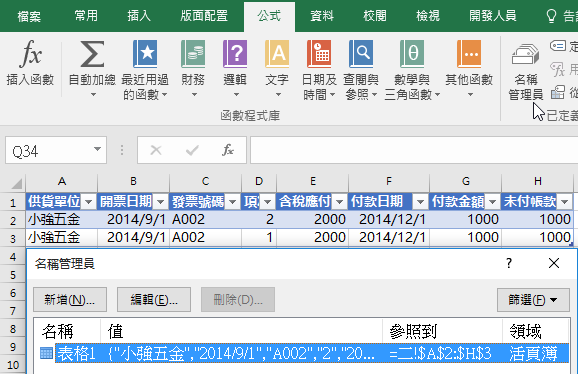Click the disabled 刪除(D)... button
This screenshot has width=578, height=374.
point(238,300)
